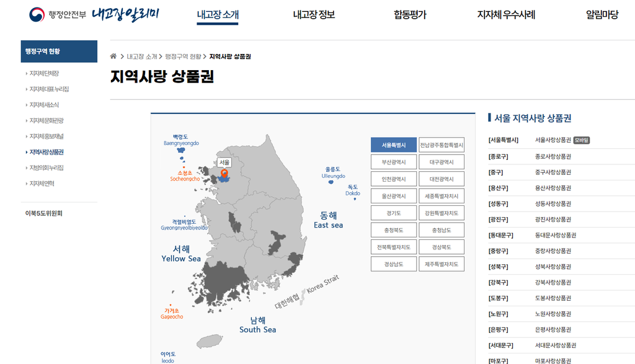Click the 행정구역 현황 sidebar header

point(59,51)
